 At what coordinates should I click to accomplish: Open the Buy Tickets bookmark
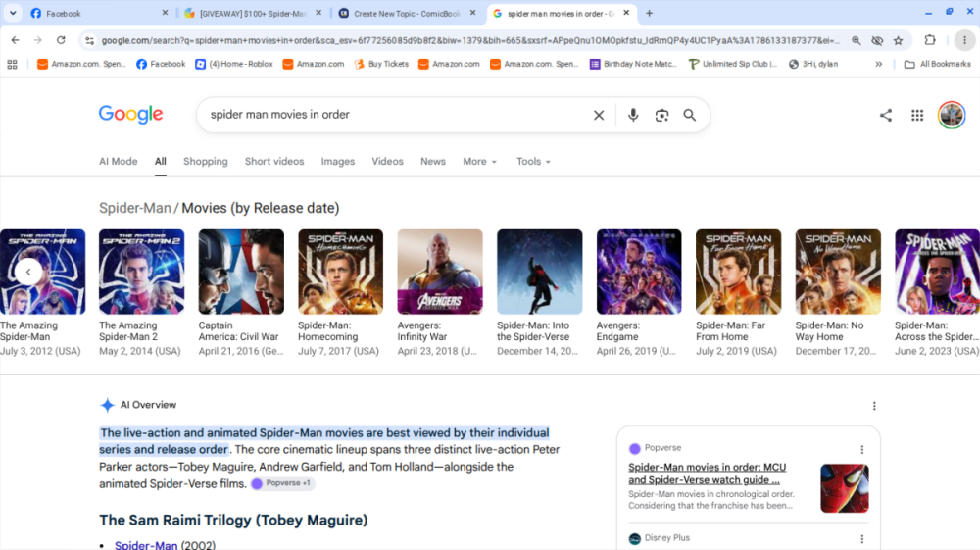pyautogui.click(x=381, y=64)
